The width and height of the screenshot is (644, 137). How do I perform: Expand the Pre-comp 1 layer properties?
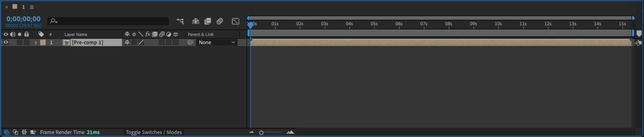pyautogui.click(x=35, y=42)
